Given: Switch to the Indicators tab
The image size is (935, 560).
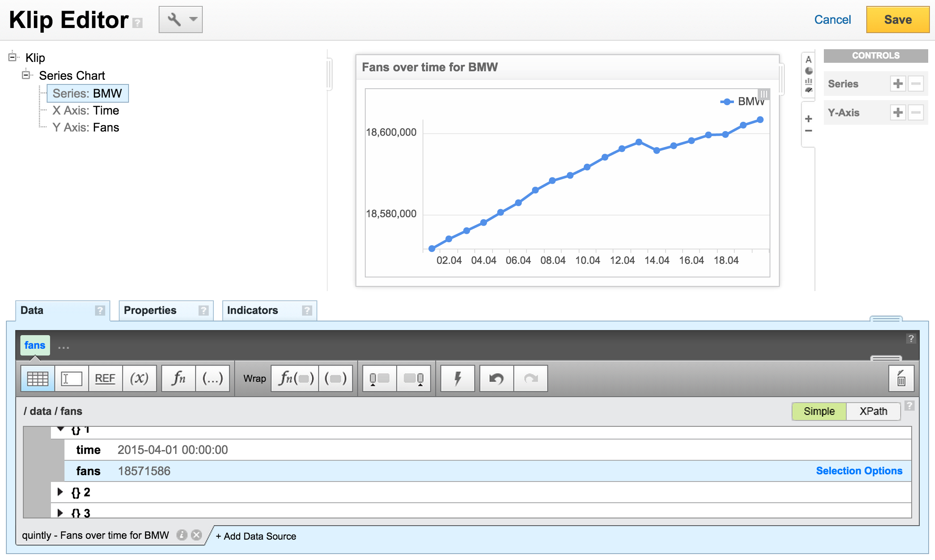Looking at the screenshot, I should 269,311.
